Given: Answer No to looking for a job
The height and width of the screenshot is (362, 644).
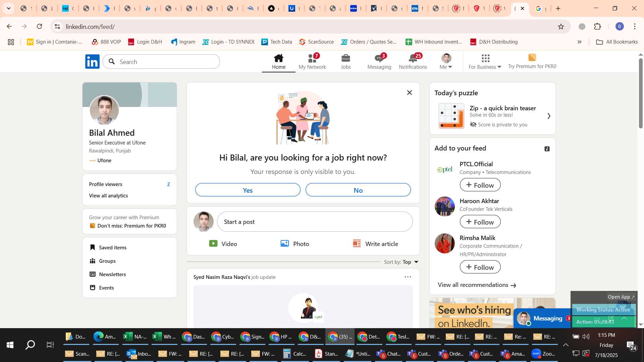Looking at the screenshot, I should click(358, 190).
